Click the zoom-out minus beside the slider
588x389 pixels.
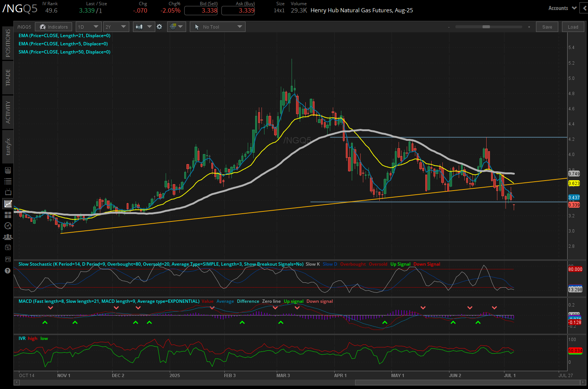[x=449, y=27]
